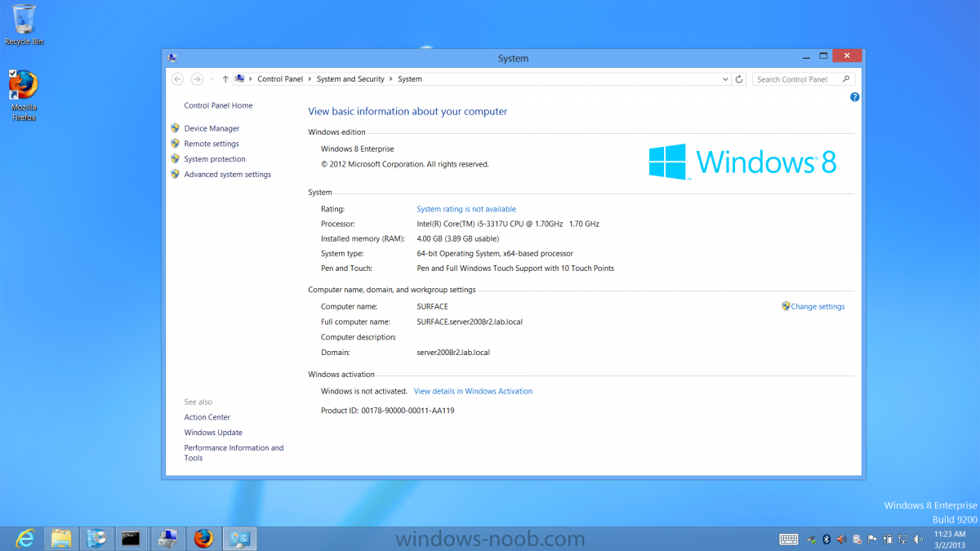Viewport: 980px width, 551px height.
Task: Select the System control panel taskbar button
Action: click(x=239, y=539)
